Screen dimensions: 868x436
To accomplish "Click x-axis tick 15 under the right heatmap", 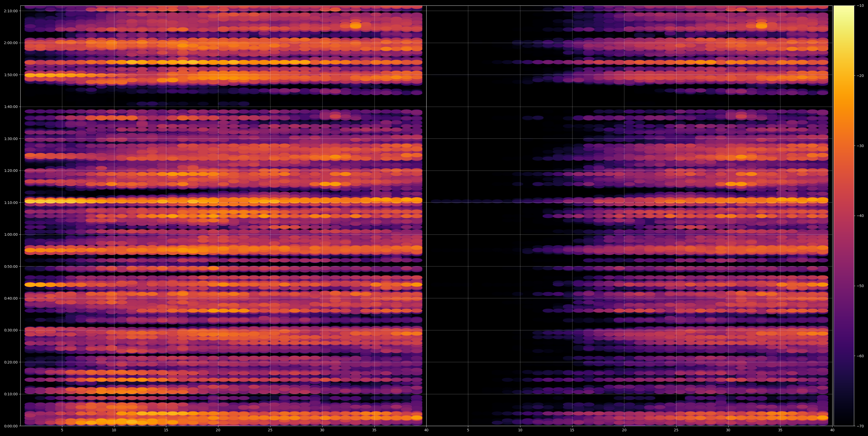I will 572,430.
